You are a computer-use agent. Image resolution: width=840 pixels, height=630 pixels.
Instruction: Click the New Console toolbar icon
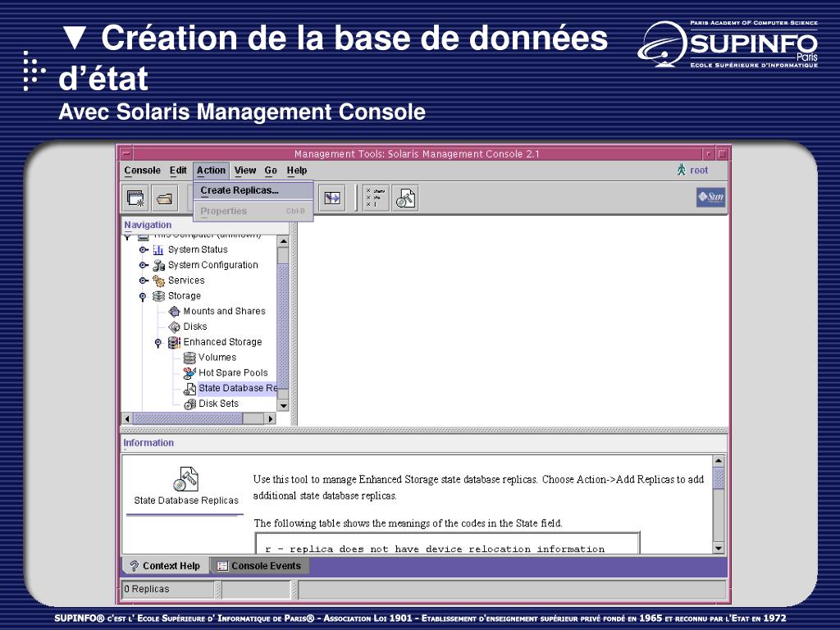135,199
